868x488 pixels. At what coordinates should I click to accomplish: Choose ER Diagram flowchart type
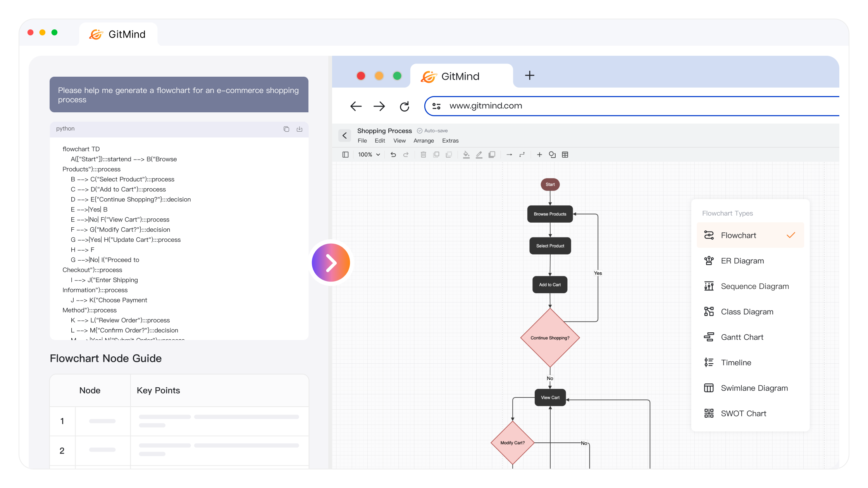[742, 261]
